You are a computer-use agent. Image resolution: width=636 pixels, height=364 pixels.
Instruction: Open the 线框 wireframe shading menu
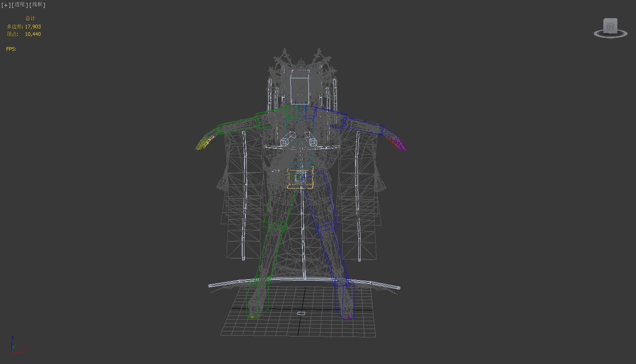[x=37, y=5]
